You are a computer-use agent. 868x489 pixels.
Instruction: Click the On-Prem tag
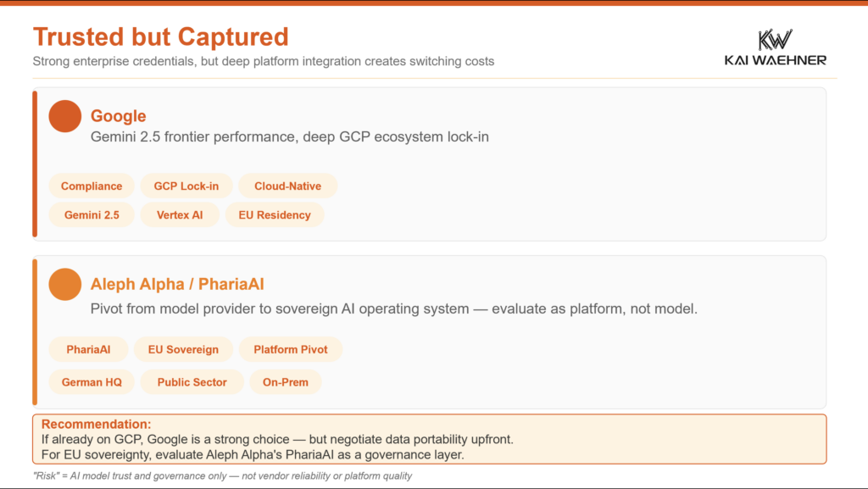(286, 382)
